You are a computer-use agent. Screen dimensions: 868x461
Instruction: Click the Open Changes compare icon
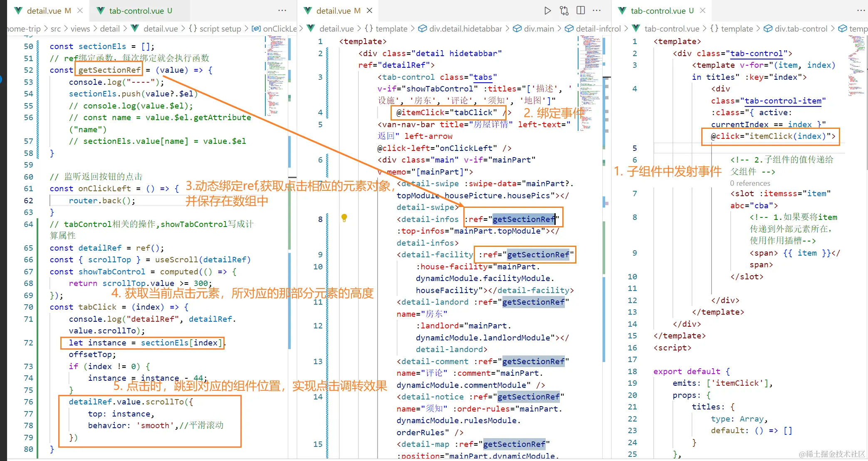click(564, 11)
